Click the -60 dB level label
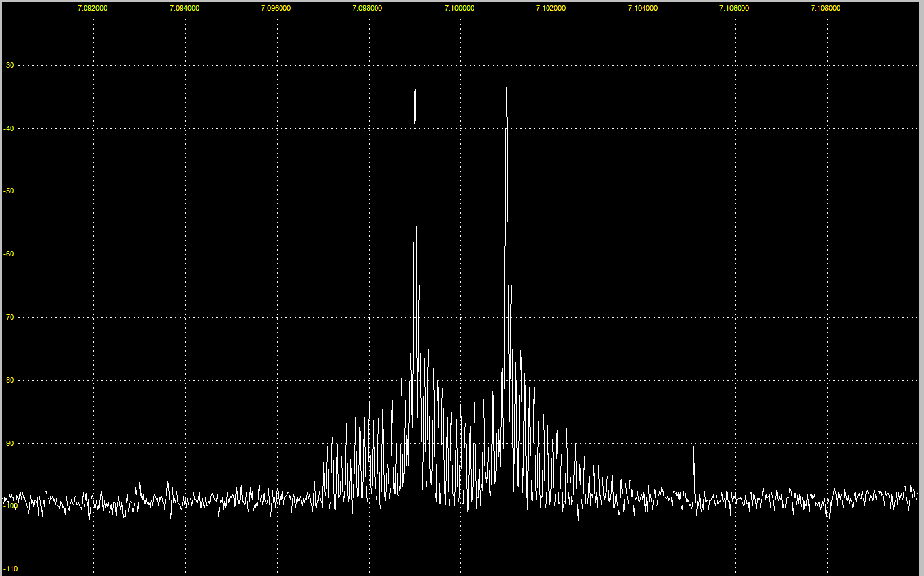 [9, 254]
